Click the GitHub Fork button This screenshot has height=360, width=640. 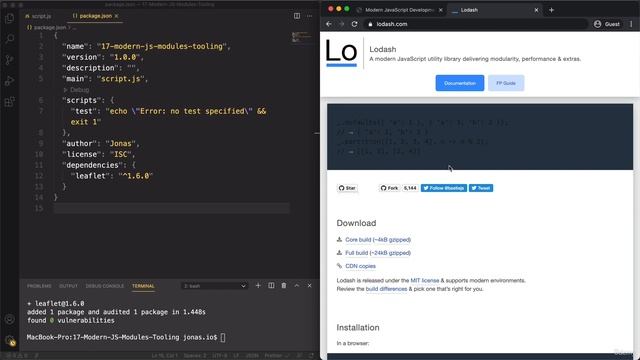click(x=389, y=188)
